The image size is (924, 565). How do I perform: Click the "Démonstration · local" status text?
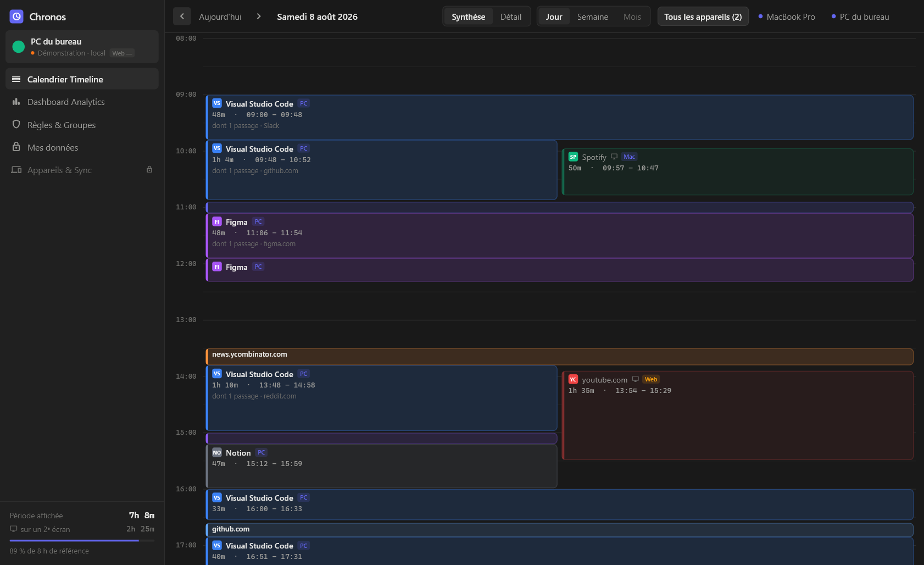(71, 53)
